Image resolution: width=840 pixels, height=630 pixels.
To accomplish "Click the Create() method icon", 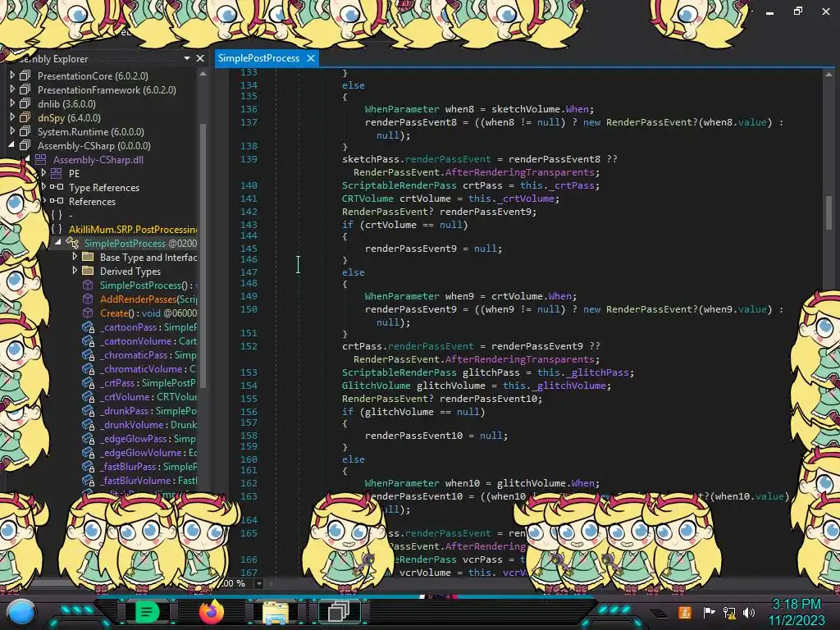I will 88,313.
